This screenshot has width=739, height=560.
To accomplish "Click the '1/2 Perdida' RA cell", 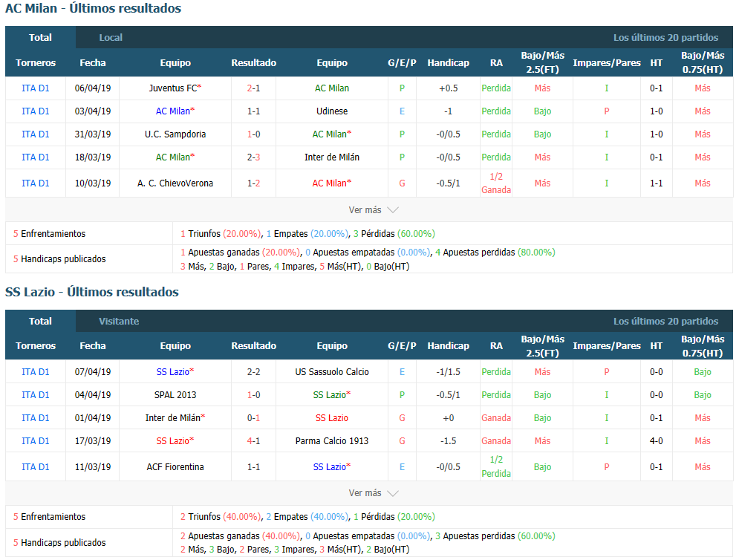I will pos(496,466).
